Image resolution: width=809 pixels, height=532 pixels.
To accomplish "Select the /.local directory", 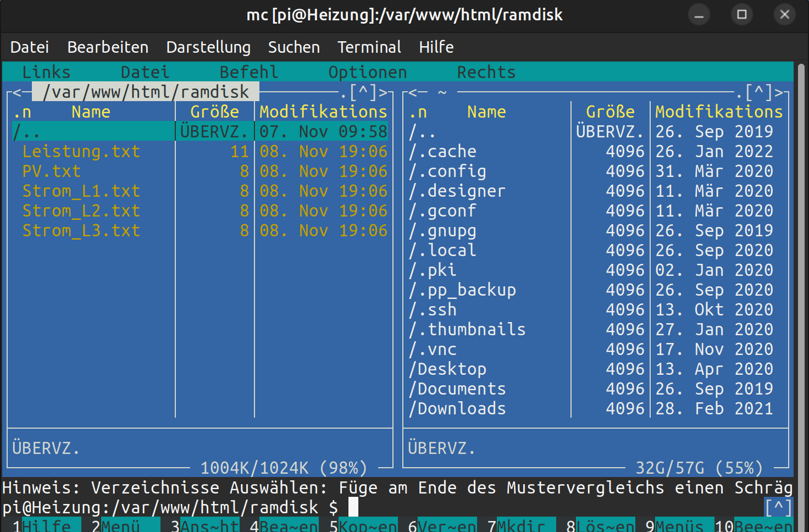I will pos(596,250).
